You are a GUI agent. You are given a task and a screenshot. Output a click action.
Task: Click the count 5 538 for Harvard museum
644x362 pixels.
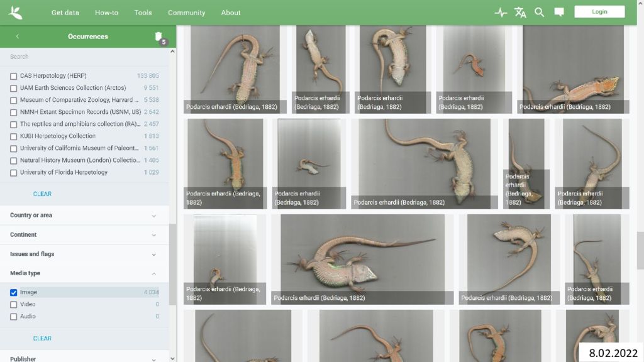pyautogui.click(x=151, y=100)
